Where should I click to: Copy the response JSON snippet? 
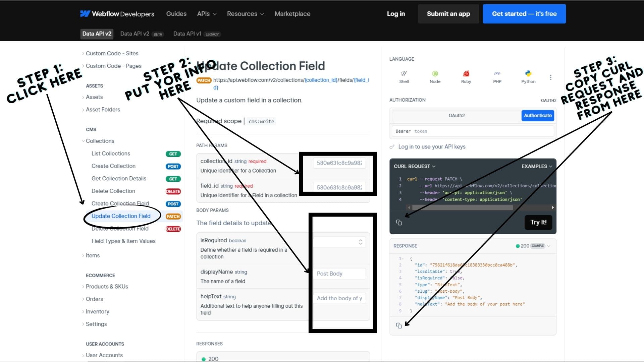(399, 325)
